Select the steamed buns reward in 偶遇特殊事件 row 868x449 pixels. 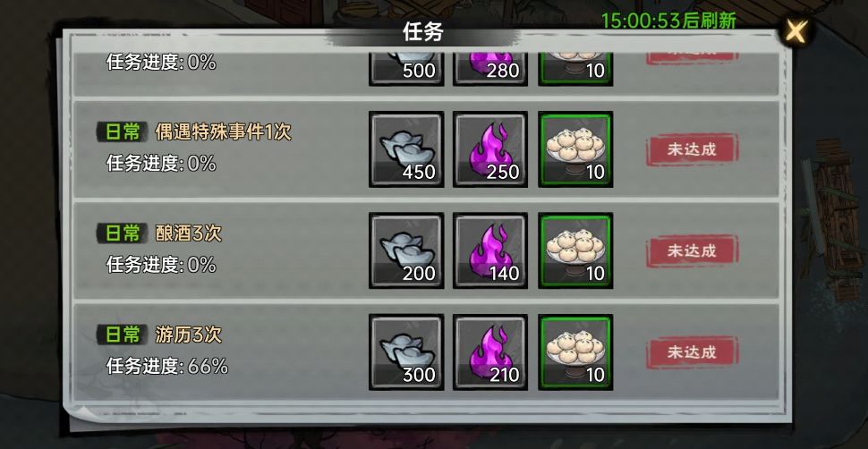click(x=575, y=149)
